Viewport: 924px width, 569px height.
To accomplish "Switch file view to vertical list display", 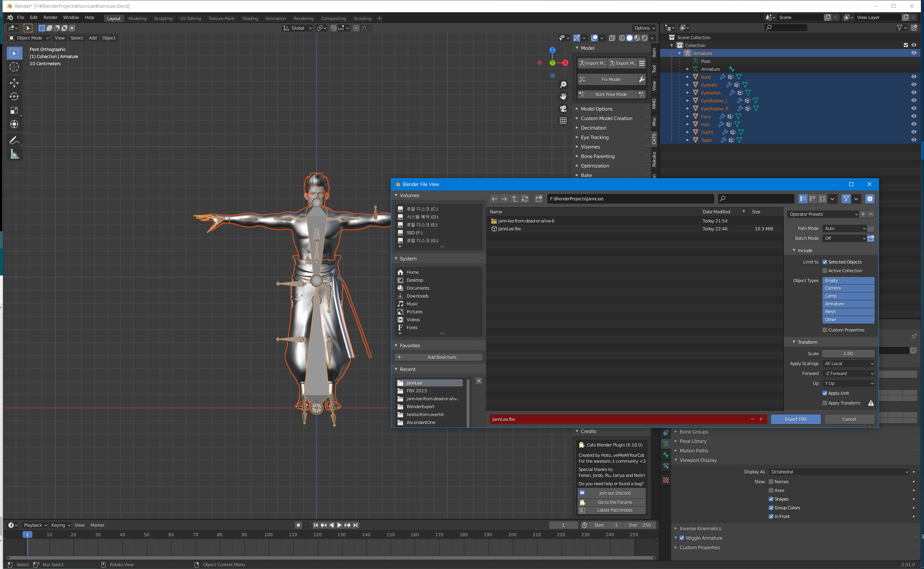I will tap(803, 199).
